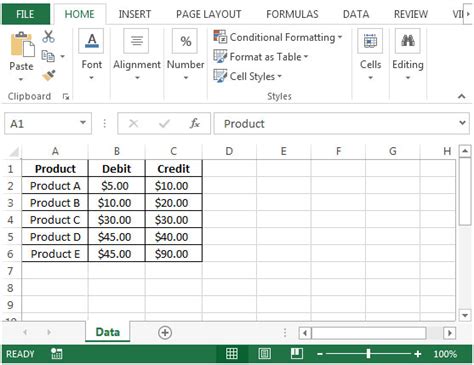
Task: Select the $40.00 credit cell
Action: 173,237
